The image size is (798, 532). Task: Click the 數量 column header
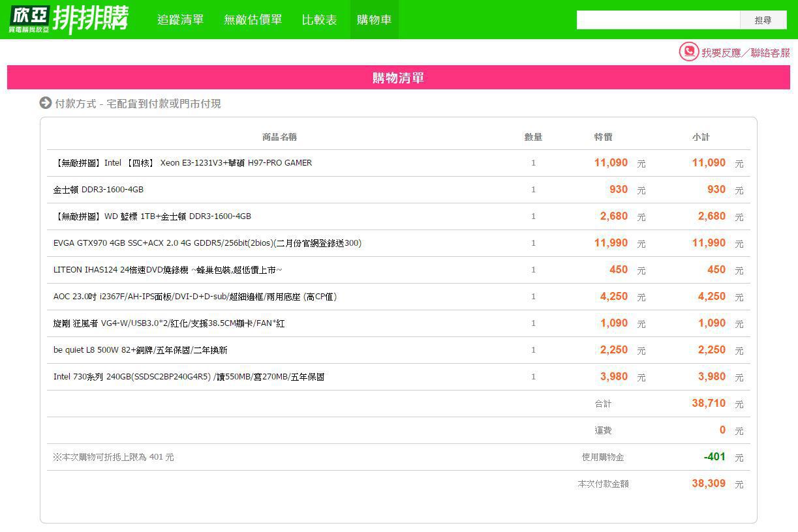pos(533,137)
